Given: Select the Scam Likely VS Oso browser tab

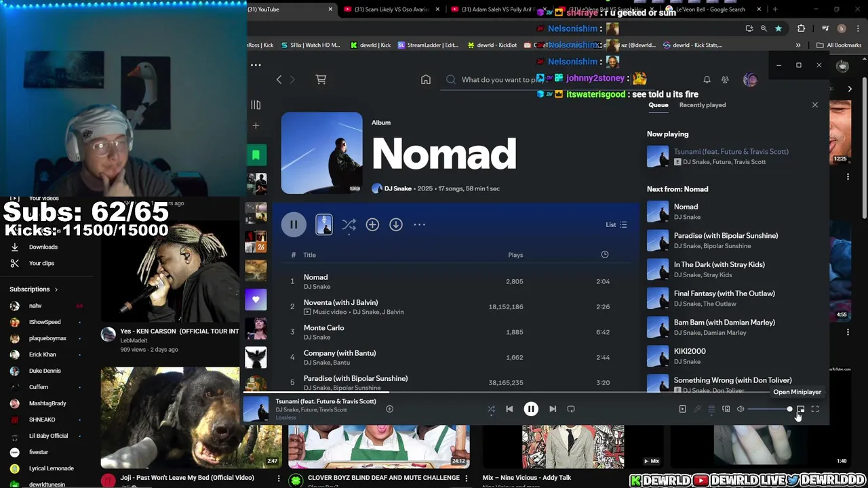Looking at the screenshot, I should 392,9.
